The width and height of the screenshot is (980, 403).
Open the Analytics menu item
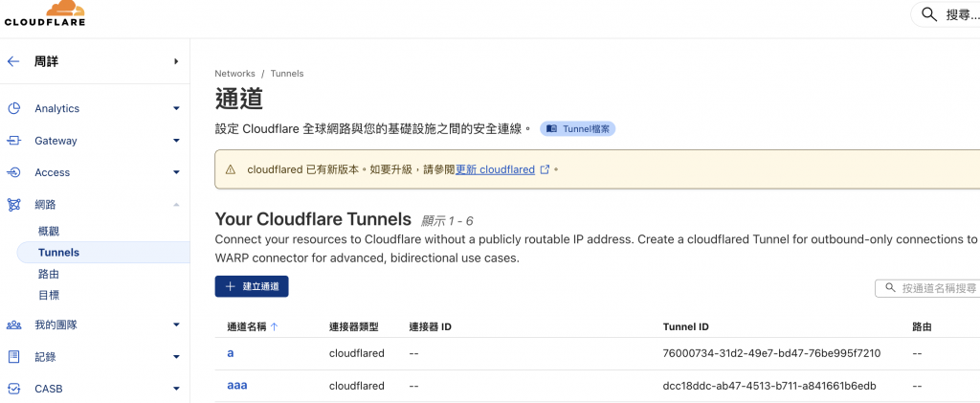(x=56, y=108)
